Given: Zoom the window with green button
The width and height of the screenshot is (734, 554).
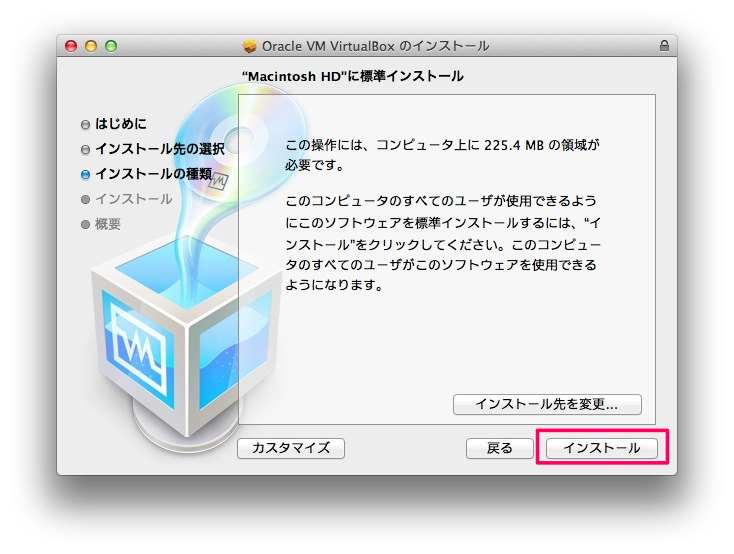Looking at the screenshot, I should pos(111,46).
